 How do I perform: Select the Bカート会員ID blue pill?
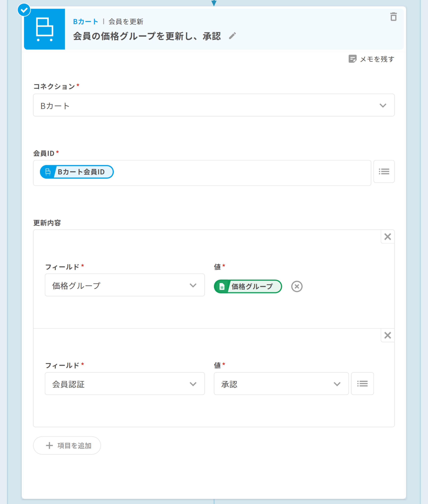[77, 172]
